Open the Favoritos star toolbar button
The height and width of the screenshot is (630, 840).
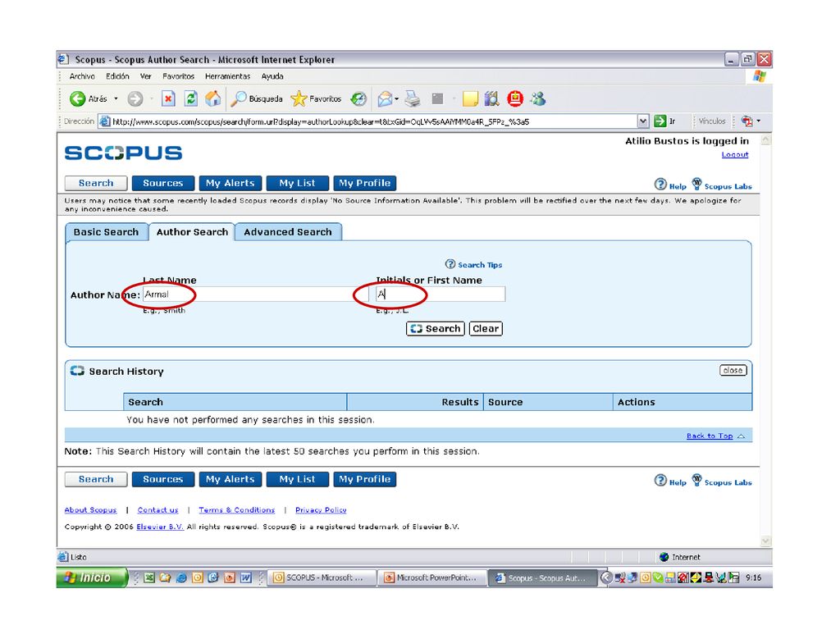(316, 98)
